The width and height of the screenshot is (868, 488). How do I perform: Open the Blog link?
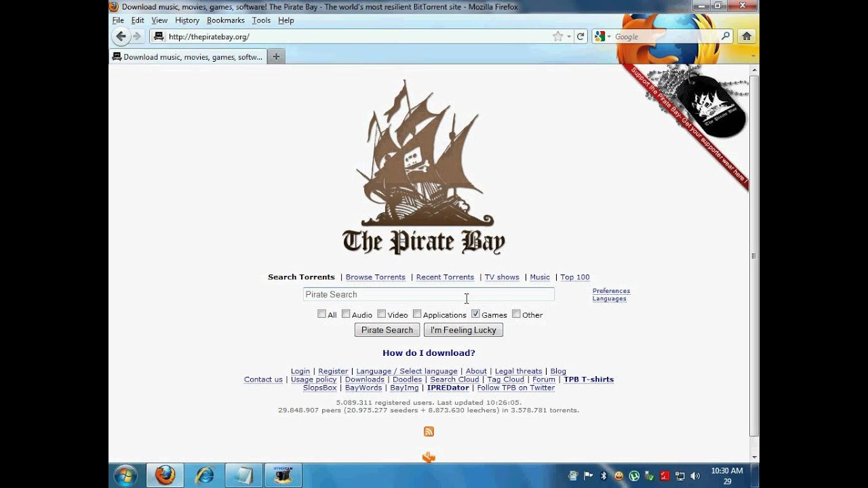(558, 371)
